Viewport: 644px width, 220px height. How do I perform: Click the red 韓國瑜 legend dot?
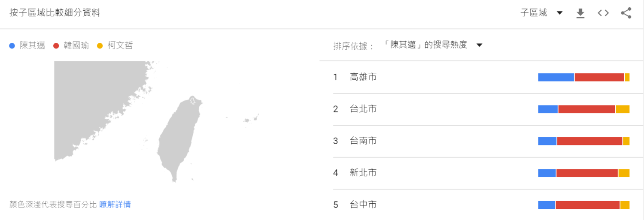coord(56,45)
